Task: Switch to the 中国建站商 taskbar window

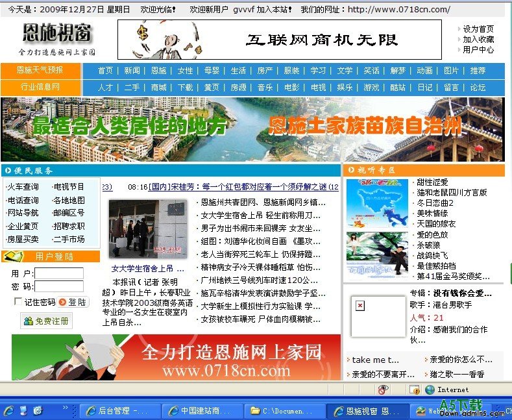Action: (x=202, y=410)
